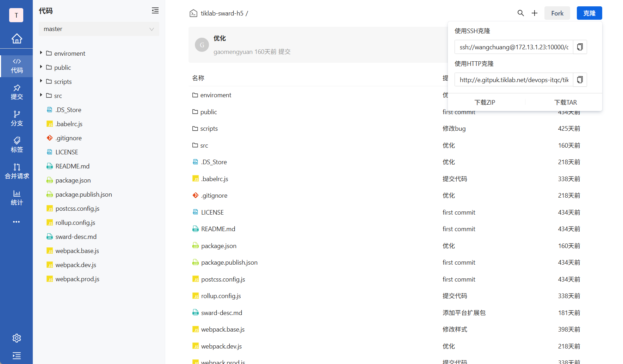Open sward-desc.md in the file tree
Screen dimensions: 623x364
pyautogui.click(x=76, y=236)
